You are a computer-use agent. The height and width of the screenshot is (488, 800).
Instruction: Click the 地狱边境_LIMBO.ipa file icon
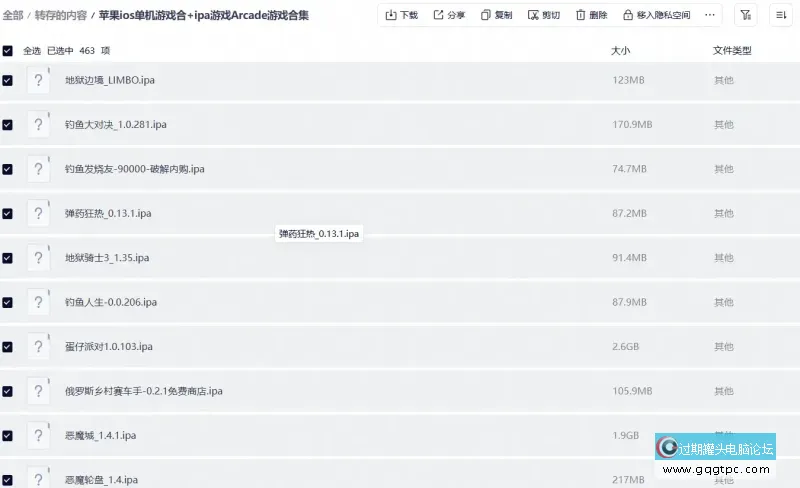(x=38, y=80)
